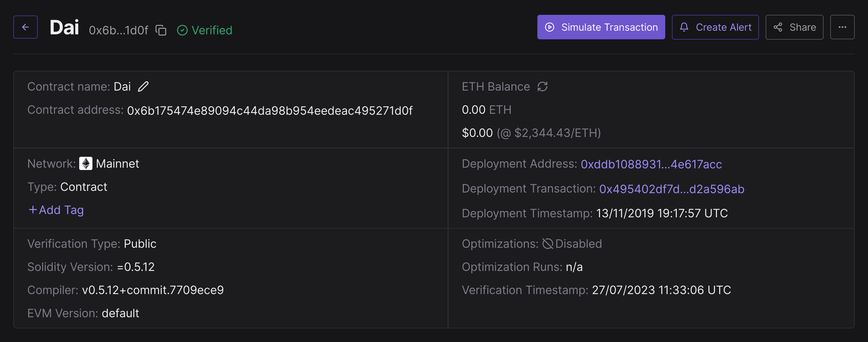The width and height of the screenshot is (868, 342).
Task: Edit contract name with pencil icon
Action: point(143,87)
